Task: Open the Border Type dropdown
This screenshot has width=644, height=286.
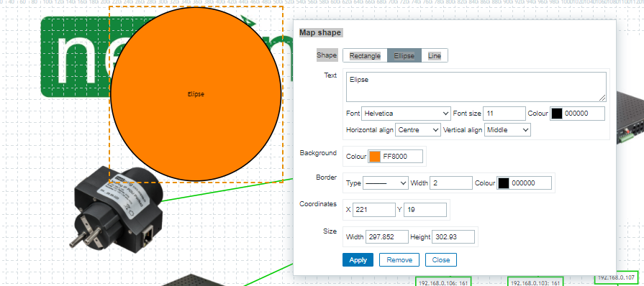Action: pyautogui.click(x=385, y=183)
